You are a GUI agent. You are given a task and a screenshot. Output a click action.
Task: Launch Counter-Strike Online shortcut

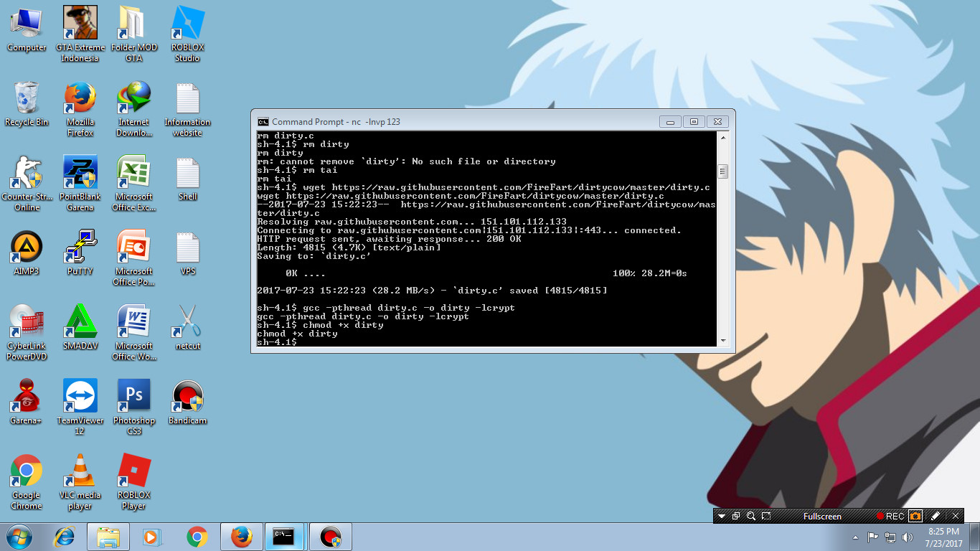27,183
